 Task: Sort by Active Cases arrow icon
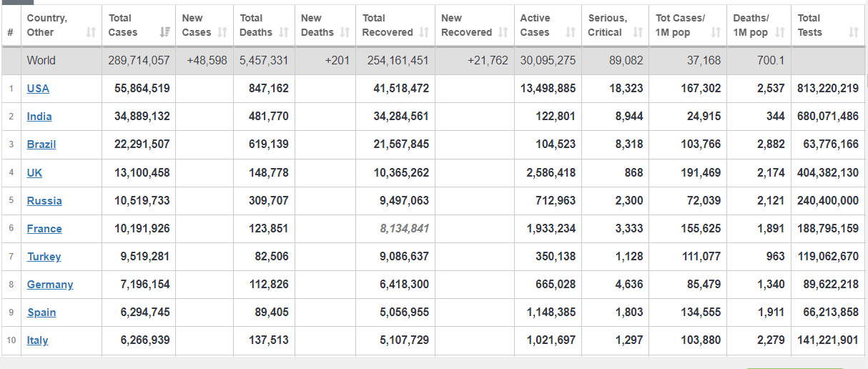click(x=571, y=32)
